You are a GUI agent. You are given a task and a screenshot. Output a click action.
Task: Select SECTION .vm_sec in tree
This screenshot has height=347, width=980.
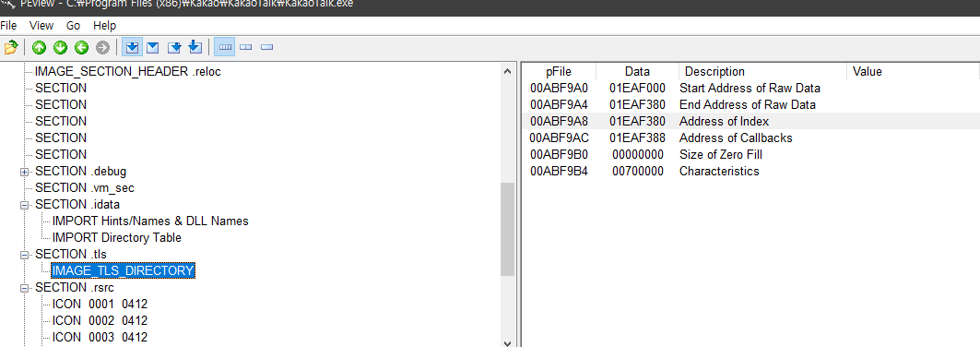(85, 187)
